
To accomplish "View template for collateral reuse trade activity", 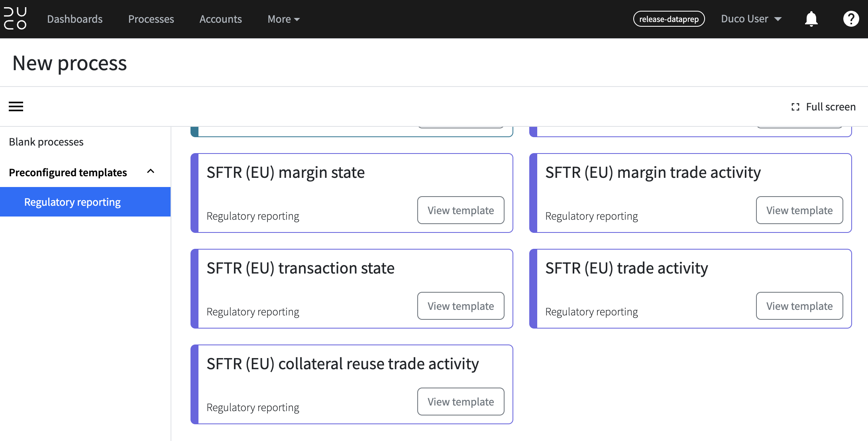I will 461,402.
